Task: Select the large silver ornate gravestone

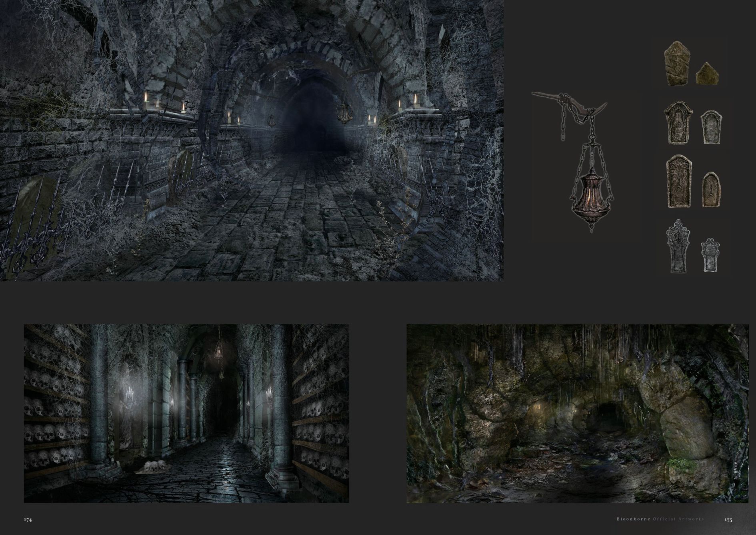Action: tap(676, 246)
